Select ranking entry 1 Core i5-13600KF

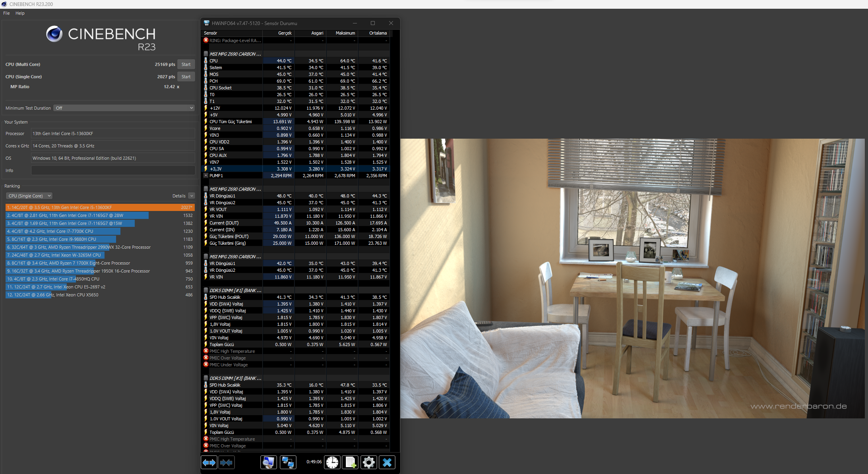(100, 207)
